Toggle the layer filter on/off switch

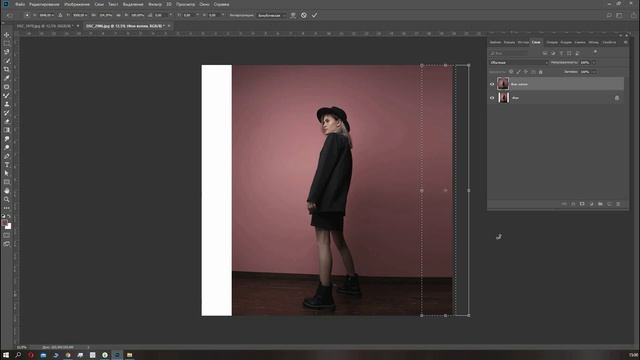[x=595, y=52]
